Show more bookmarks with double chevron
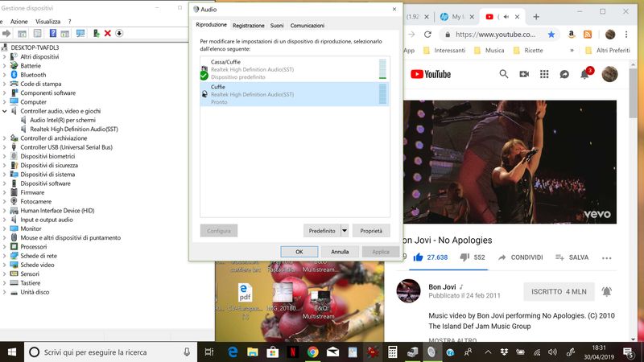Viewport: 644px width, 362px height. pyautogui.click(x=572, y=50)
